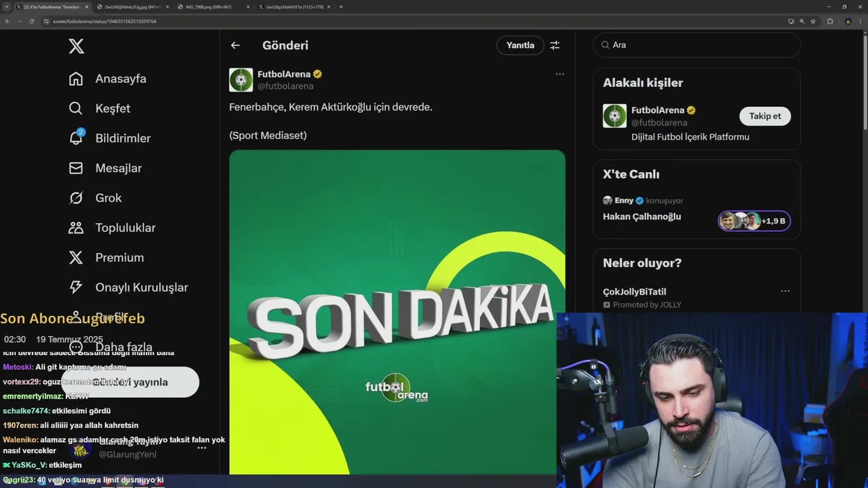Screen dimensions: 868x488
Task: Open Onaylı Kuruluşlar lightning icon
Action: 76,287
